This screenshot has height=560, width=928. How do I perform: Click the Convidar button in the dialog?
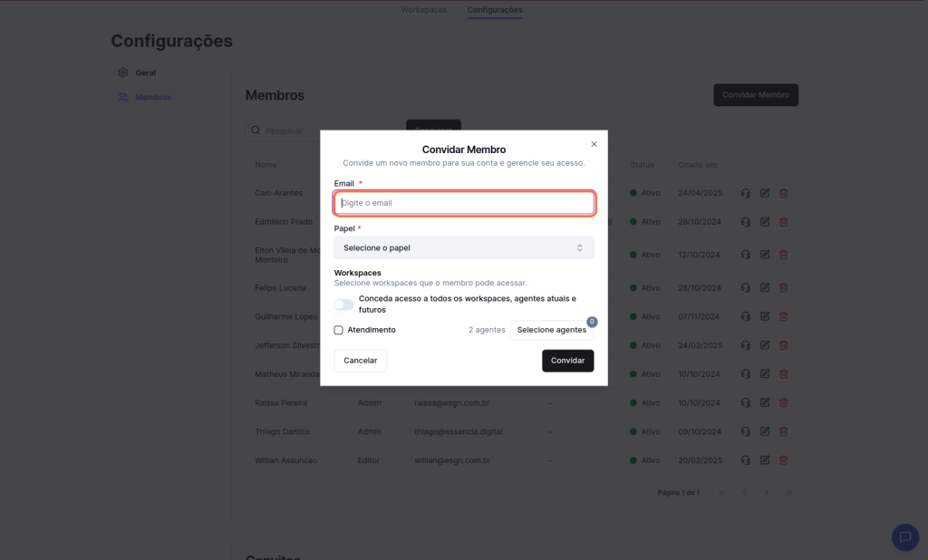567,361
